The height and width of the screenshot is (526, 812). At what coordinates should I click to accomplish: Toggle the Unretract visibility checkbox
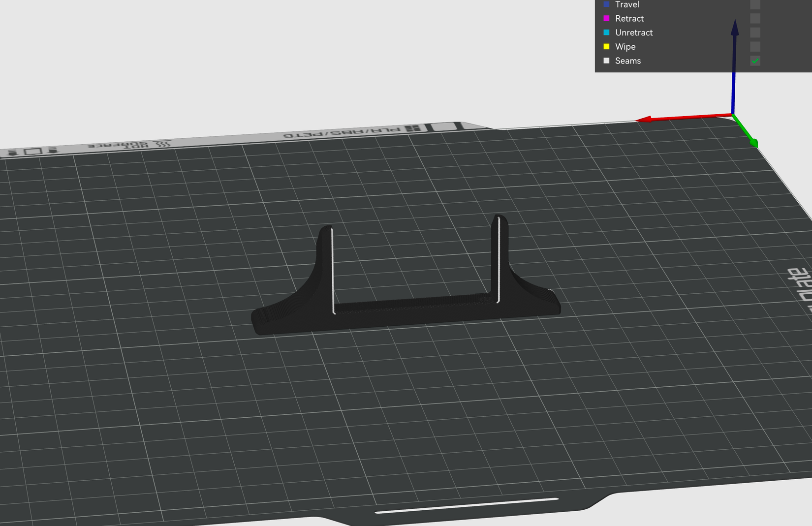point(755,32)
